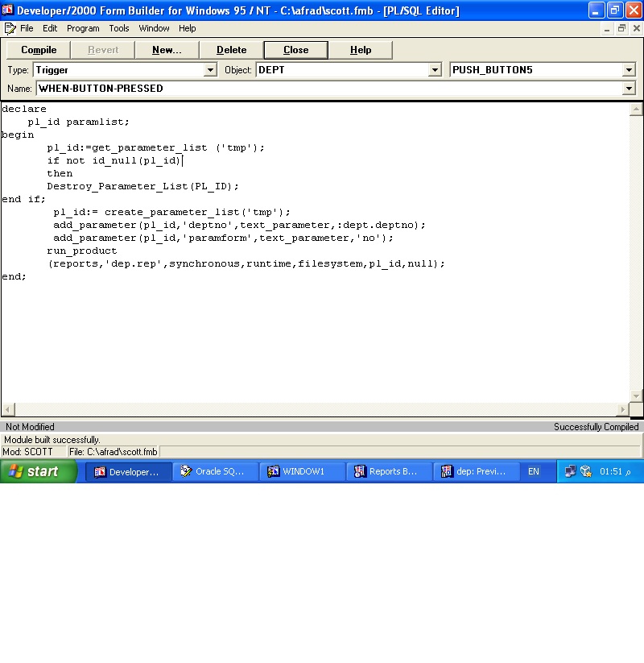
Task: Click the Delete button
Action: coord(231,50)
